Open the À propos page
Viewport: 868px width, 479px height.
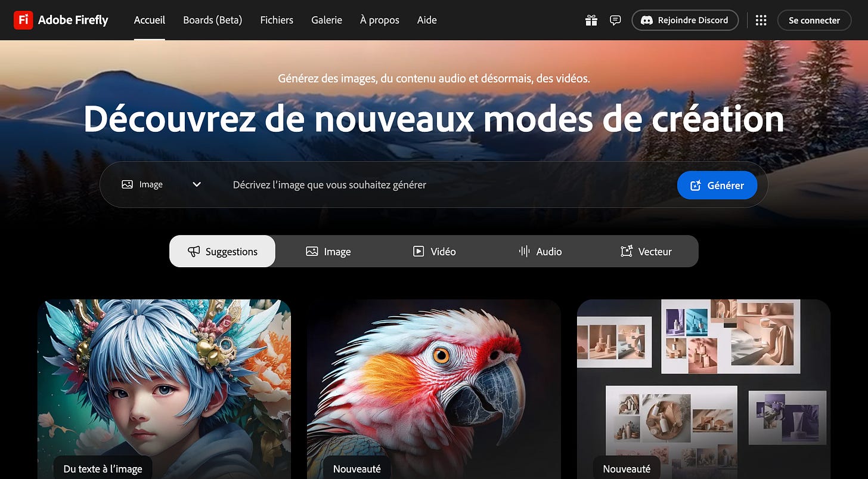(x=380, y=20)
